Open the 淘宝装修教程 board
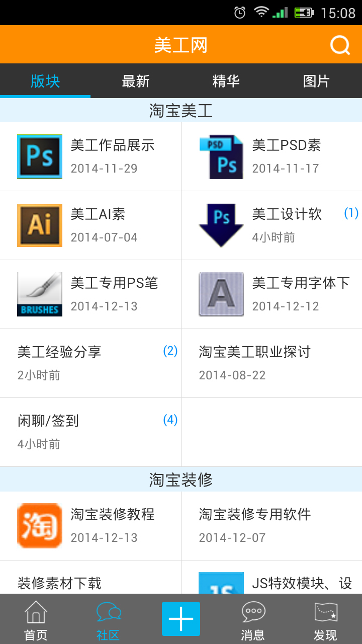362x644 pixels. tap(90, 526)
